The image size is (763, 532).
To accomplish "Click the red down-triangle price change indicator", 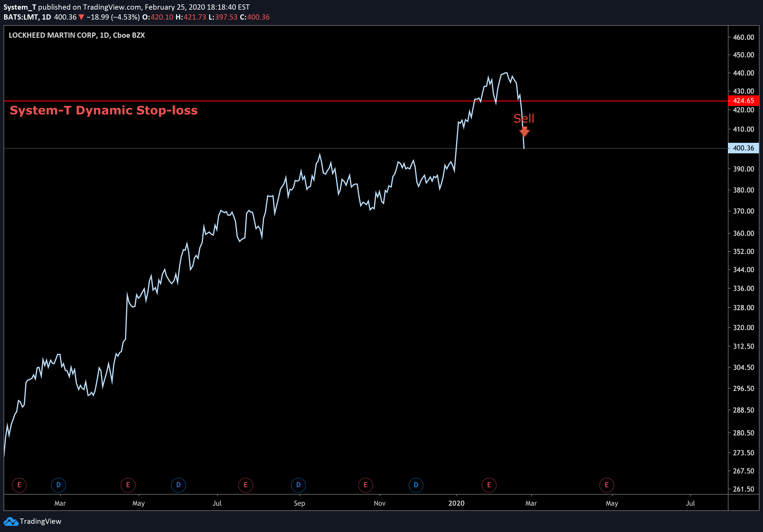I will pyautogui.click(x=81, y=17).
